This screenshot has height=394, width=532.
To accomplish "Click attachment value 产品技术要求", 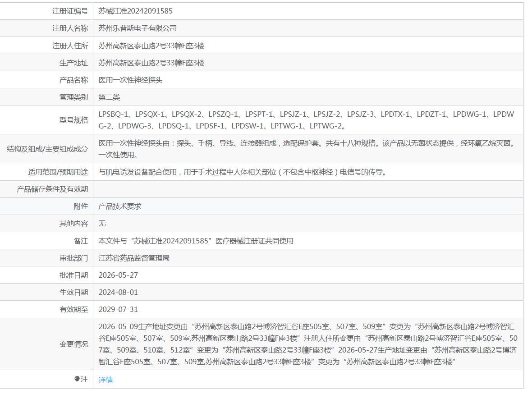I will pos(120,206).
